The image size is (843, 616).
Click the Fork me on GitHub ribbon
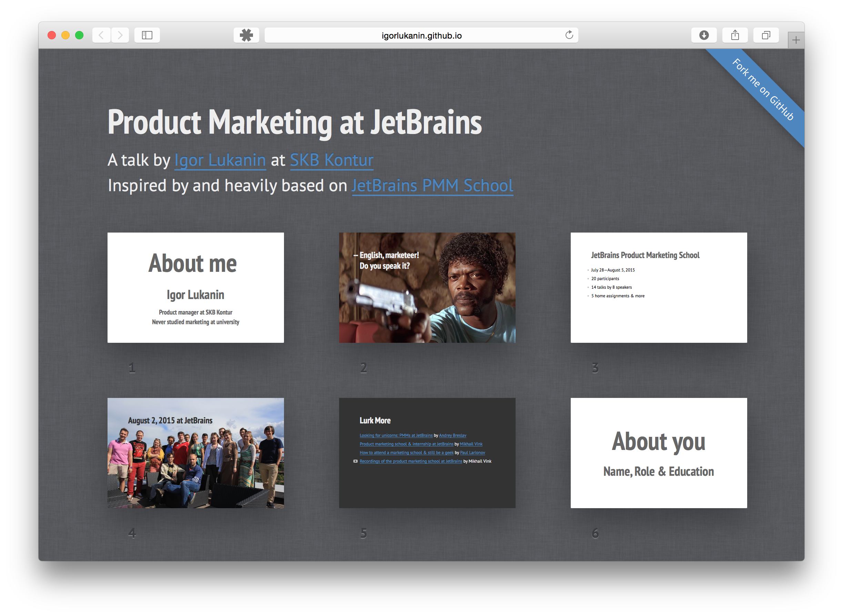(762, 90)
